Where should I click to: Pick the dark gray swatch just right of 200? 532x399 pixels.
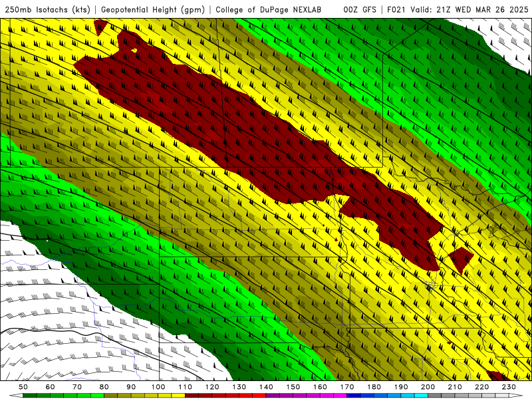[435, 396]
